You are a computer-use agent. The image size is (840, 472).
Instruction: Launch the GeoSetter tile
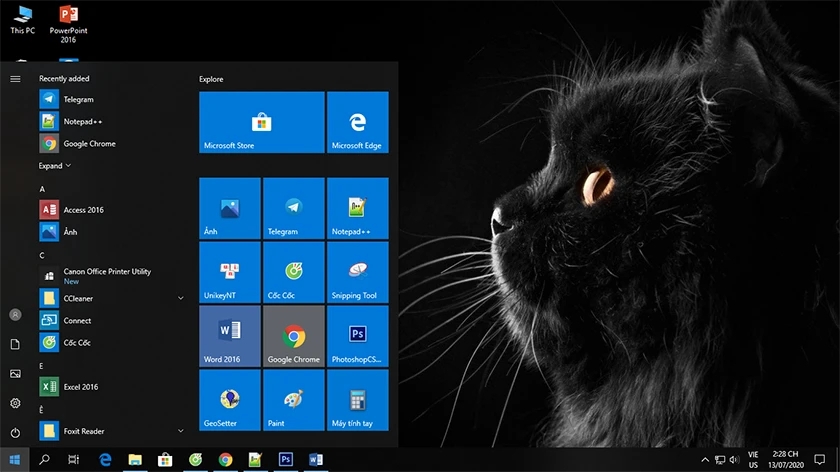point(230,400)
